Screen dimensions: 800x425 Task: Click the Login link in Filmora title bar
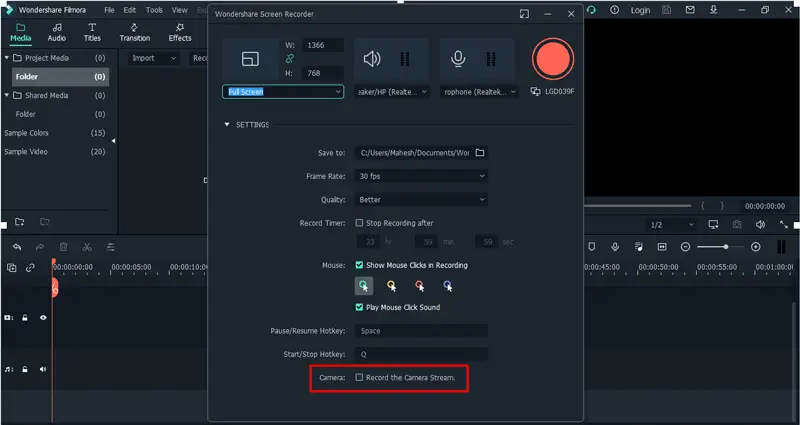tap(640, 10)
